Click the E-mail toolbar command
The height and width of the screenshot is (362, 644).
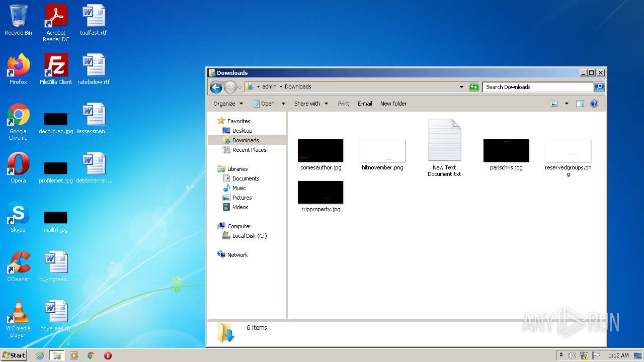[365, 104]
